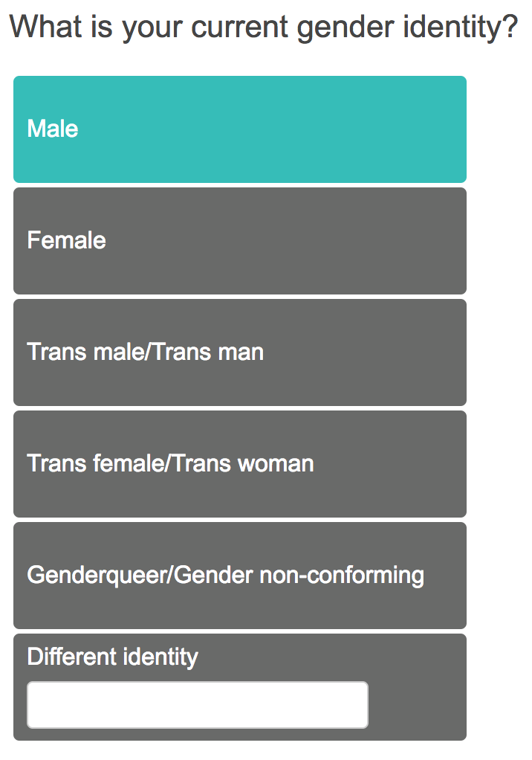Image resolution: width=532 pixels, height=760 pixels.
Task: Click the Different identity text field
Action: (198, 705)
